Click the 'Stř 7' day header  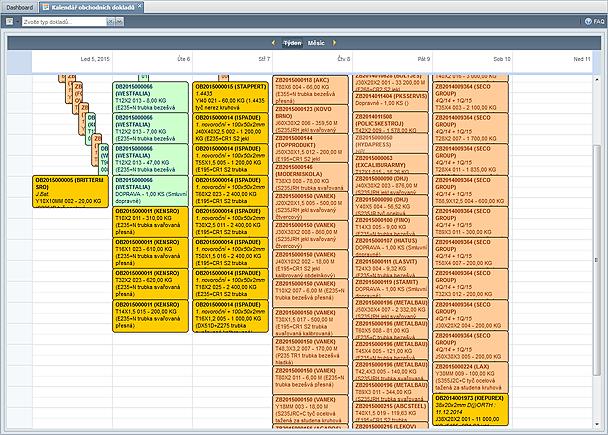(x=264, y=59)
